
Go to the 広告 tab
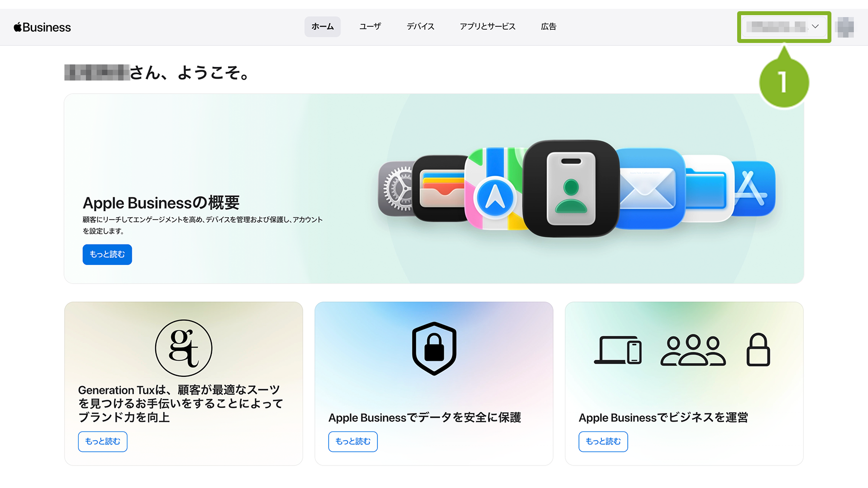(x=548, y=26)
